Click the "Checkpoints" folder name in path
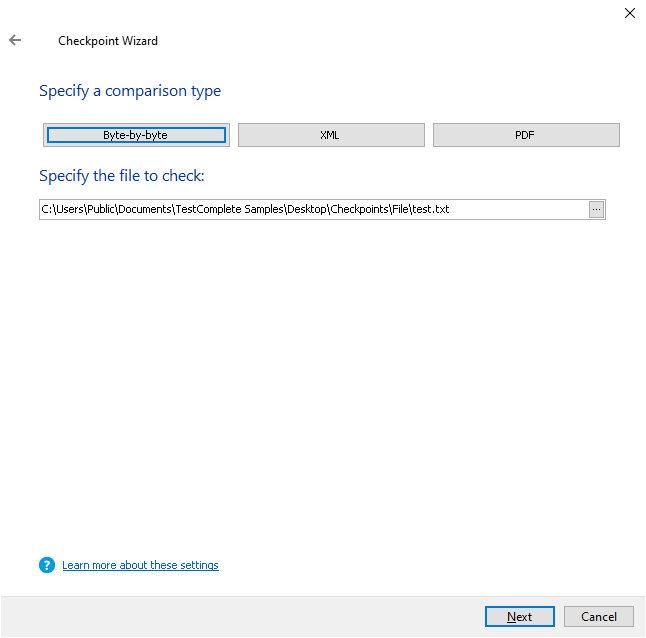Viewport: 646px width, 638px height. pos(360,209)
